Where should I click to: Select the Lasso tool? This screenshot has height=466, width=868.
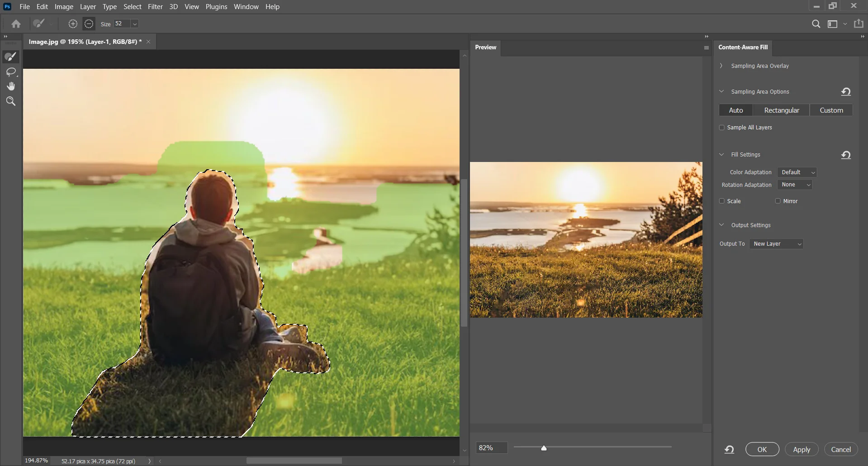pyautogui.click(x=11, y=72)
